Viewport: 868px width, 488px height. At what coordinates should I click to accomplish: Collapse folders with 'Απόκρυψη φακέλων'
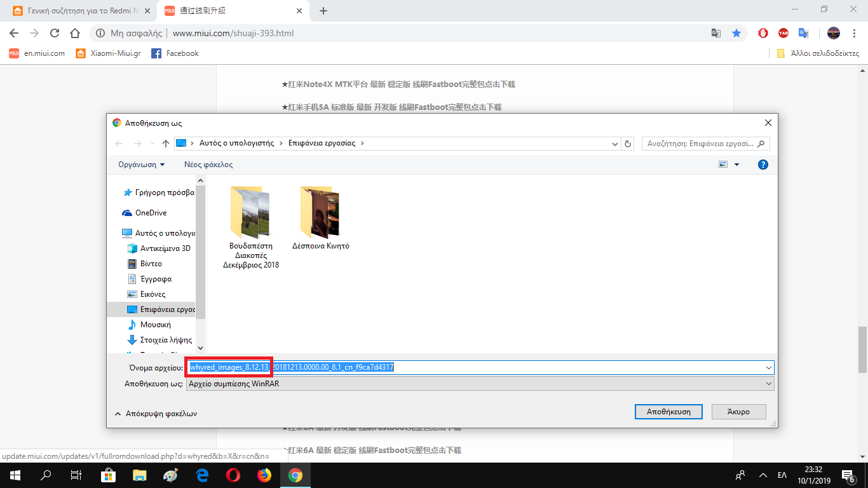point(156,414)
